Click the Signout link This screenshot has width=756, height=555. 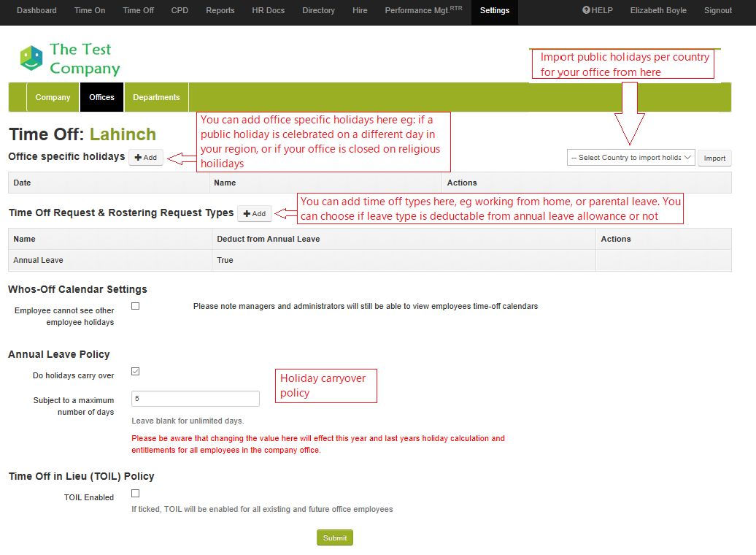tap(717, 11)
